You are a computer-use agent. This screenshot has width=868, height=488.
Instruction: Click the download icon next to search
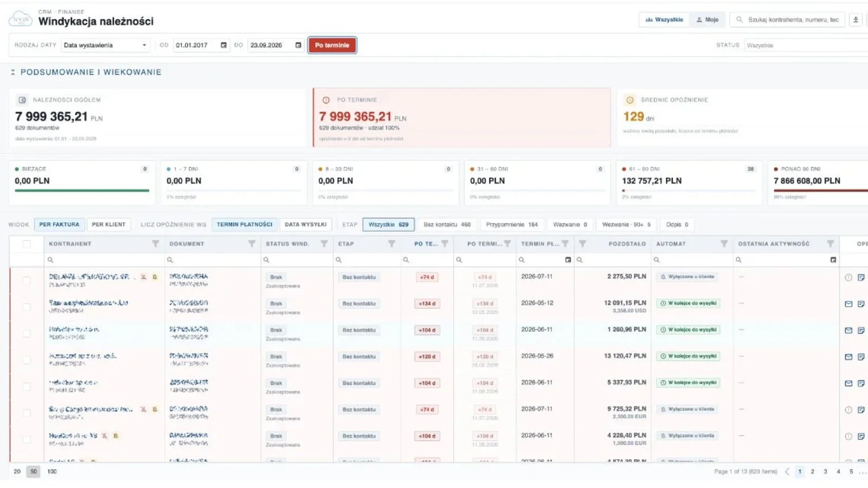[x=856, y=20]
